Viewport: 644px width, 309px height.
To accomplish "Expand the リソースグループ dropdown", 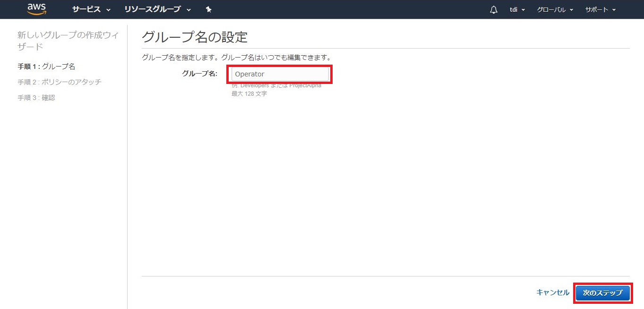I will point(158,9).
